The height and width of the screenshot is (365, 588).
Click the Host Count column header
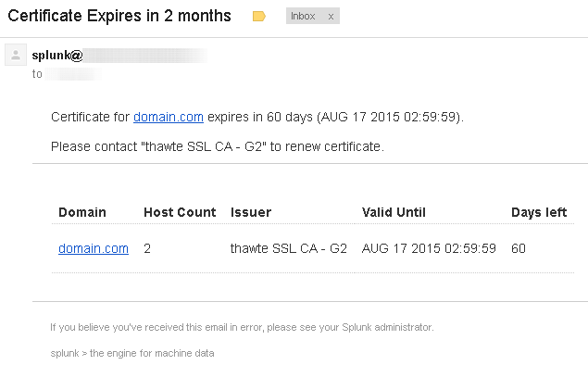click(x=180, y=212)
